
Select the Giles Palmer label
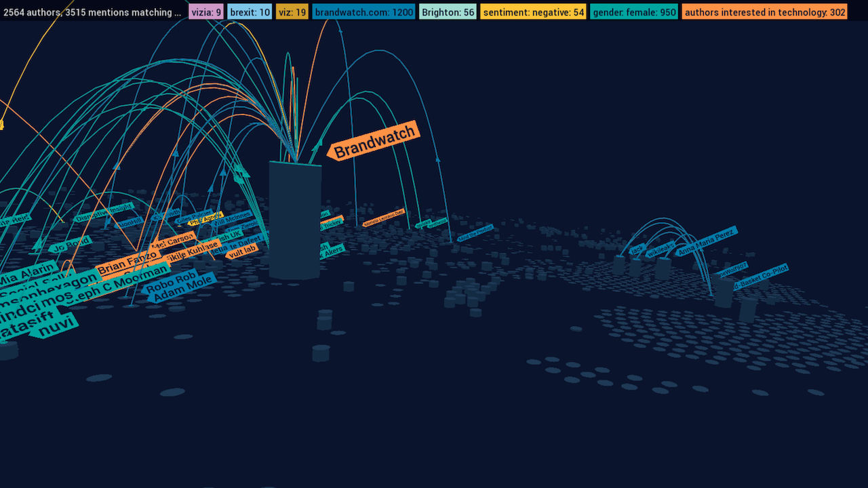[x=193, y=216]
